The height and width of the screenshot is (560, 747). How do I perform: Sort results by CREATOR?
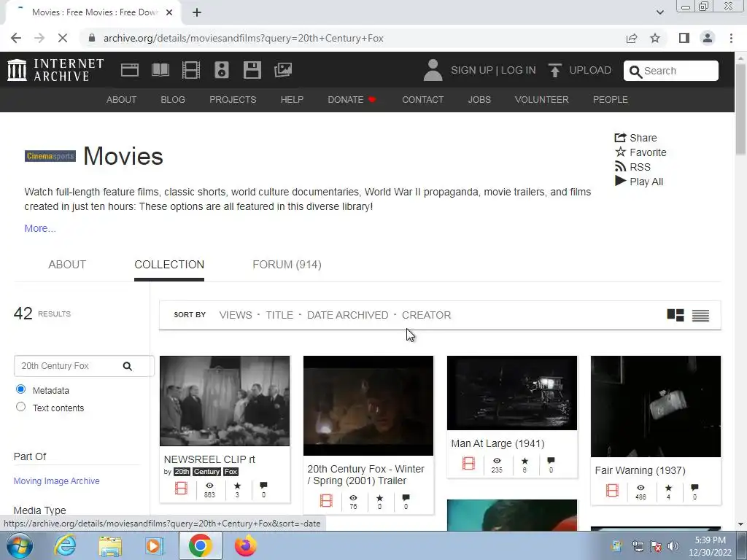point(426,315)
